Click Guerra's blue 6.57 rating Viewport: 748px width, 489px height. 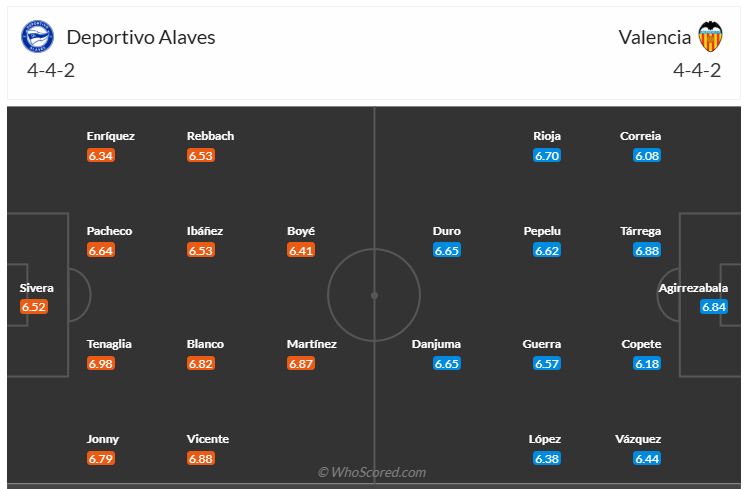tap(547, 363)
